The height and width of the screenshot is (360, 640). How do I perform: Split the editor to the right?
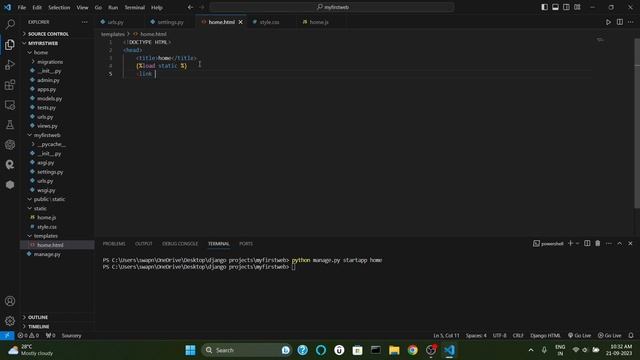pyautogui.click(x=620, y=22)
